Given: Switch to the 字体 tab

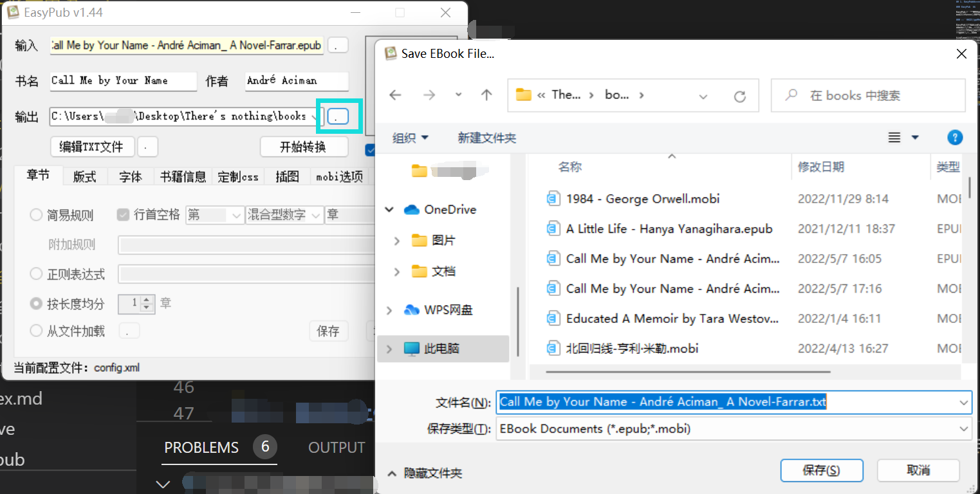Looking at the screenshot, I should point(131,177).
